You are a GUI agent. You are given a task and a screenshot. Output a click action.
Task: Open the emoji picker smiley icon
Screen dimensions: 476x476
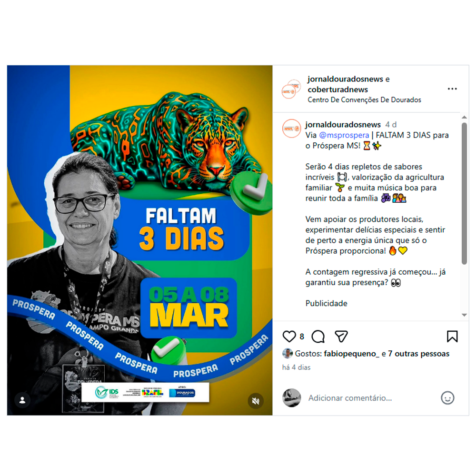pyautogui.click(x=447, y=397)
